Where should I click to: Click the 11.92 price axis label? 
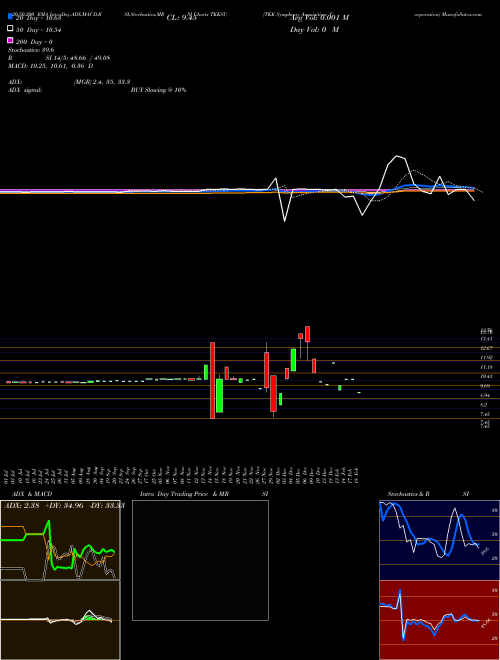(x=486, y=358)
